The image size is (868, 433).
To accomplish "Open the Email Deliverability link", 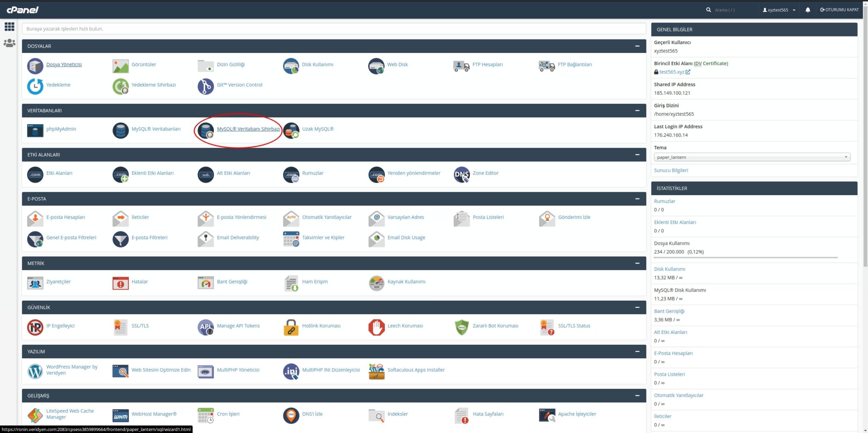I will (238, 237).
